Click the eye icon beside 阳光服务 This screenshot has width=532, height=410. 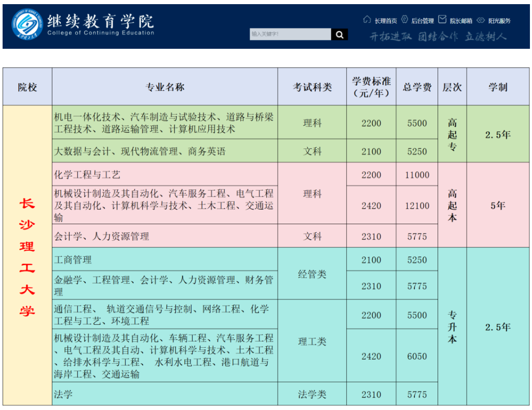click(x=481, y=20)
